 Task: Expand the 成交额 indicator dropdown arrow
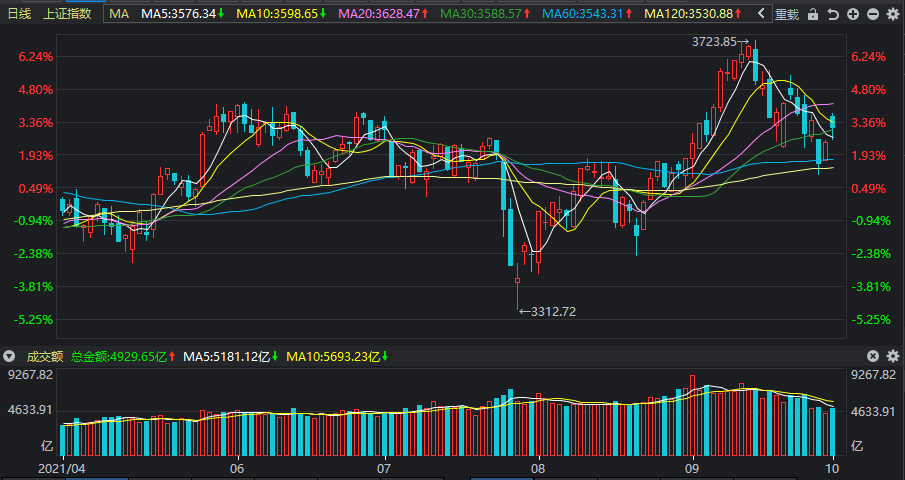9,356
